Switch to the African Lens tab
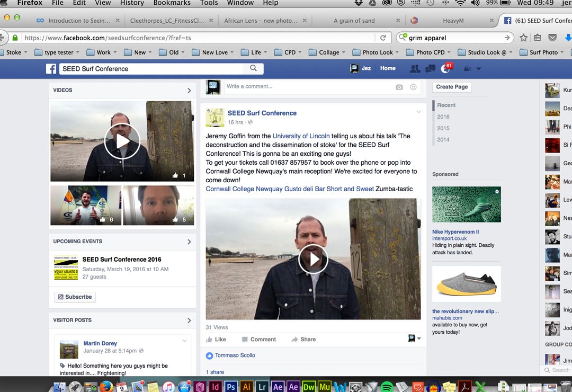The height and width of the screenshot is (392, 572). [260, 21]
